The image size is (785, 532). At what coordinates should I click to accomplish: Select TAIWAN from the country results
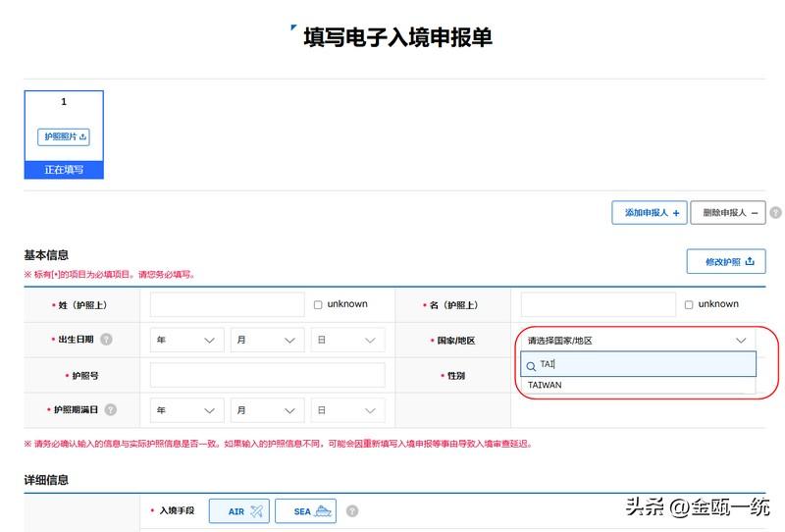coord(638,385)
